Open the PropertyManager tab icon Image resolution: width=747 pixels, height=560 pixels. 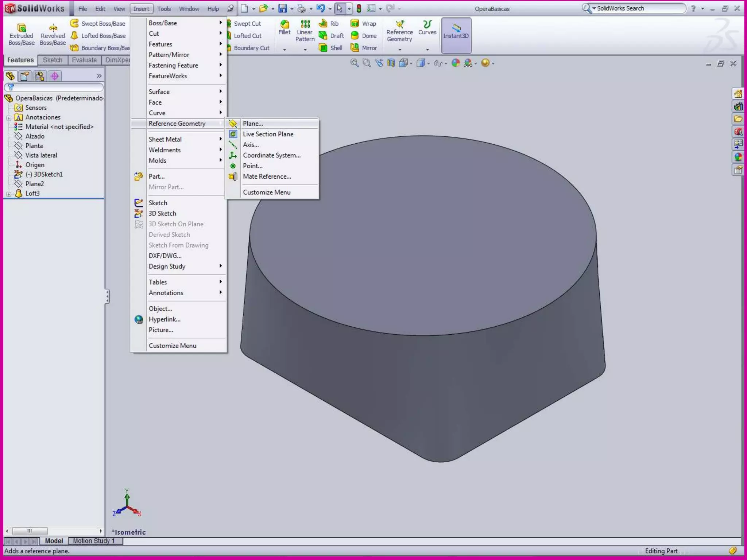[x=25, y=76]
